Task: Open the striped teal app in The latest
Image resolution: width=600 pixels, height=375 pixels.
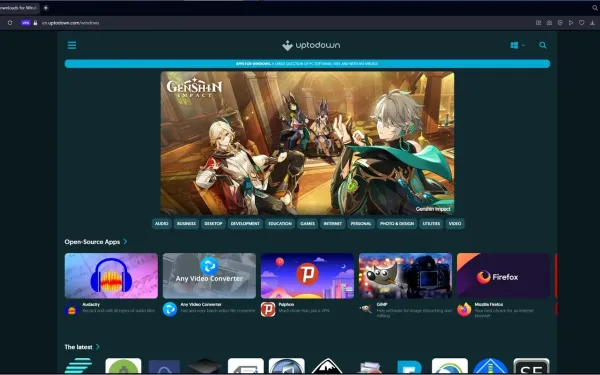Action: pos(78,366)
